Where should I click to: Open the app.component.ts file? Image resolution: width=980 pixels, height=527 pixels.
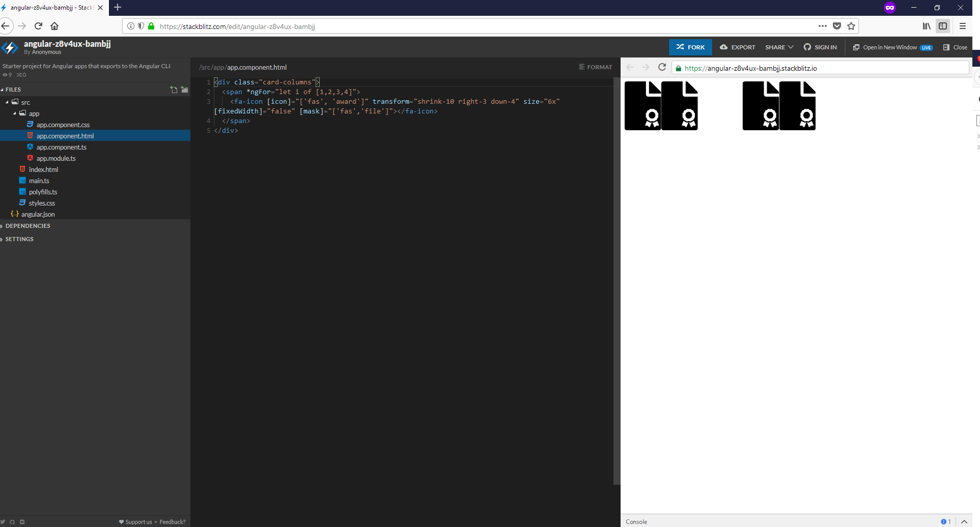[x=61, y=147]
